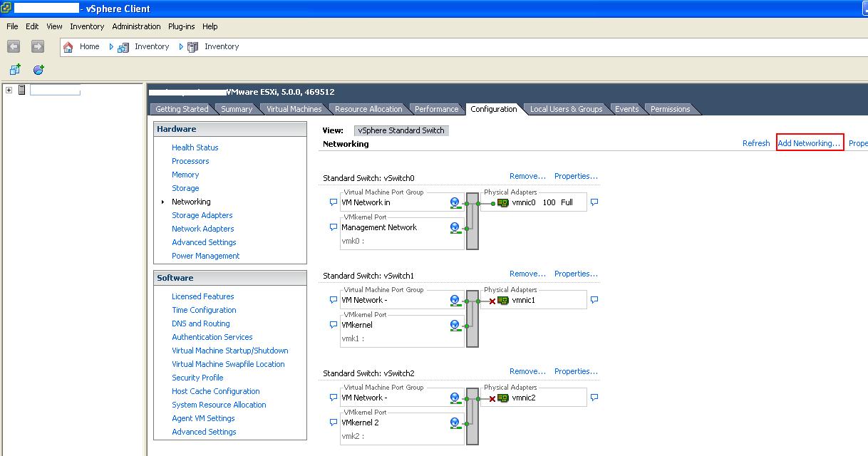Click the forward navigation arrow
The width and height of the screenshot is (868, 456).
37,46
